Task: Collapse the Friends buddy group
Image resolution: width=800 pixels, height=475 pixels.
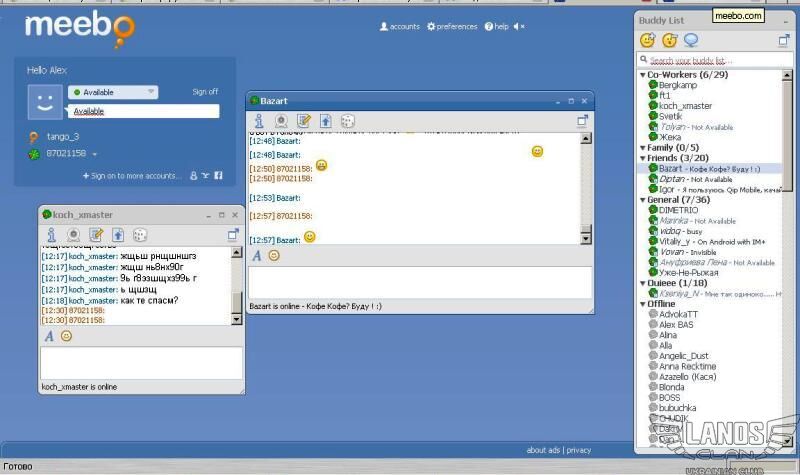Action: coord(643,158)
